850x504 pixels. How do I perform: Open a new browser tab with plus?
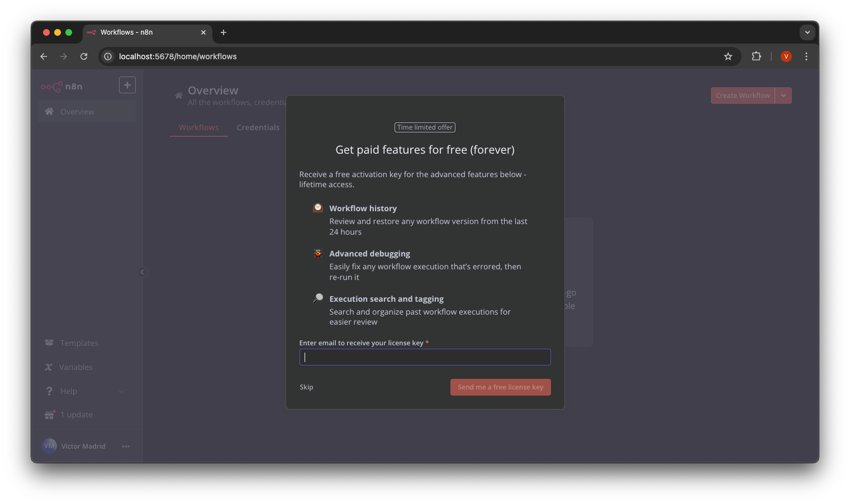tap(224, 32)
